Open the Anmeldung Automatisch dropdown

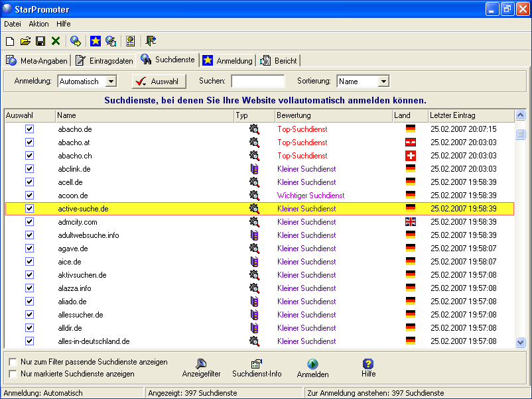pyautogui.click(x=111, y=82)
